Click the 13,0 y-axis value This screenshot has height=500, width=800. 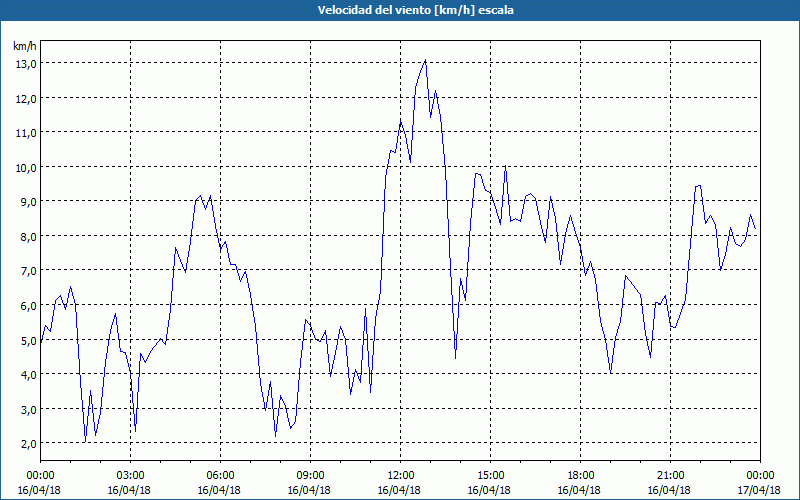[26, 64]
